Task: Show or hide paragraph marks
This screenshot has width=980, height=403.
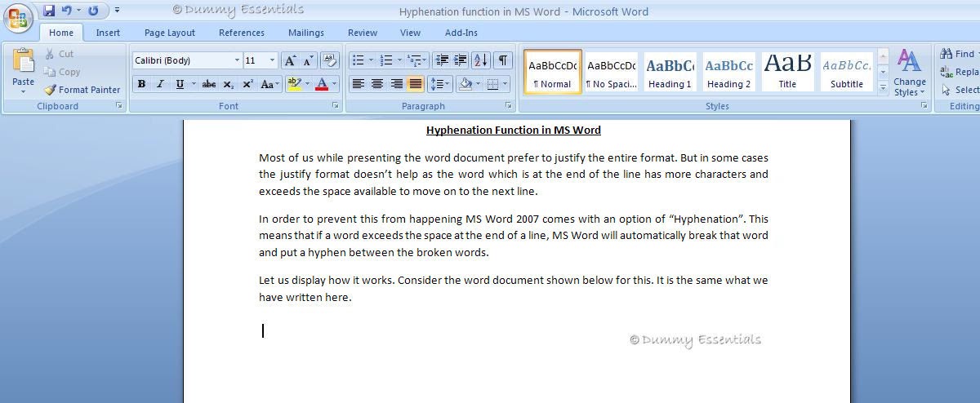Action: pos(503,60)
